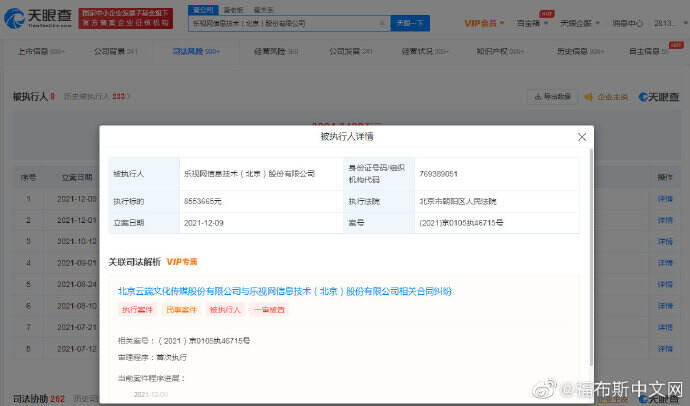Image resolution: width=690 pixels, height=406 pixels.
Task: Open 详情 for table row 3
Action: (x=665, y=241)
